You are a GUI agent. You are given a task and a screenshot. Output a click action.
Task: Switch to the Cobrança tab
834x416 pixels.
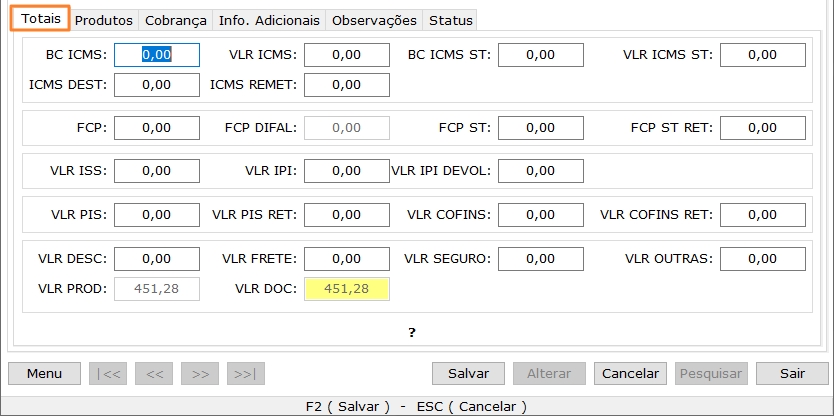point(175,20)
